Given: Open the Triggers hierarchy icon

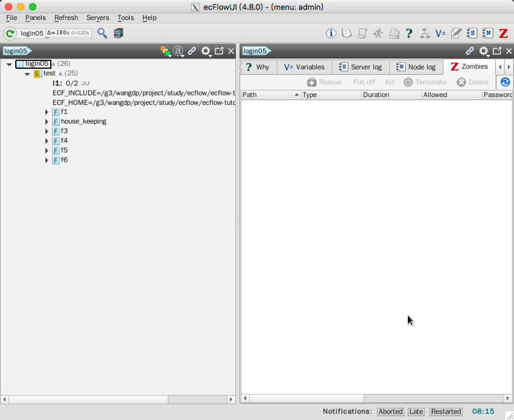Looking at the screenshot, I should pyautogui.click(x=425, y=33).
